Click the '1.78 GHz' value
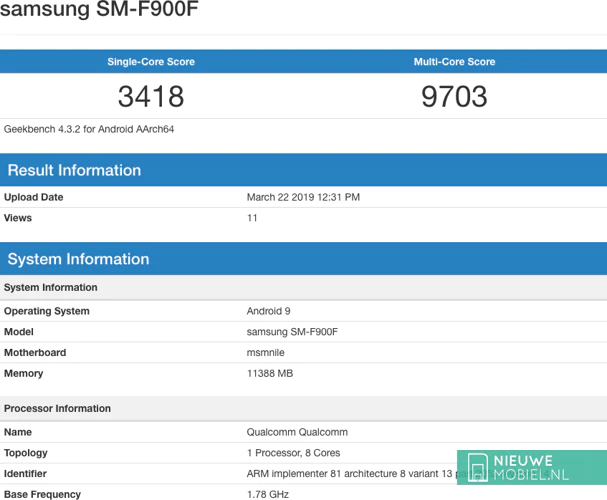607x500 pixels. (268, 494)
